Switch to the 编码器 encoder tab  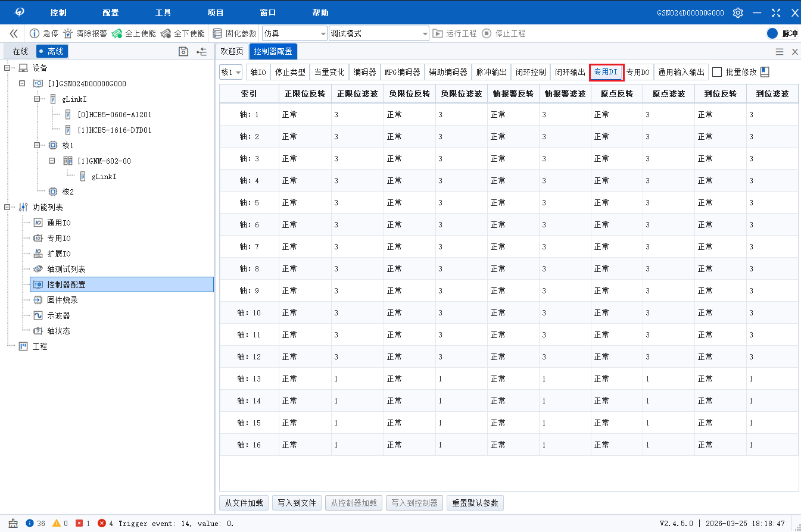(x=364, y=73)
